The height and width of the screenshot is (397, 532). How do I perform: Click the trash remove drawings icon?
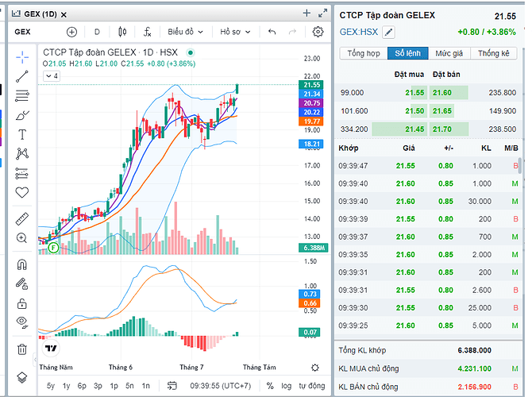click(x=22, y=349)
